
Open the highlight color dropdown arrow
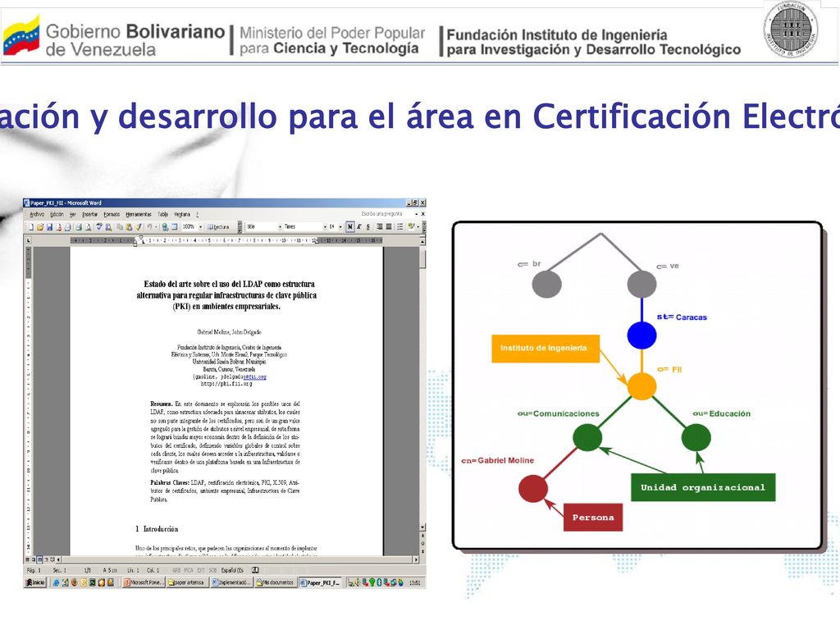[418, 227]
